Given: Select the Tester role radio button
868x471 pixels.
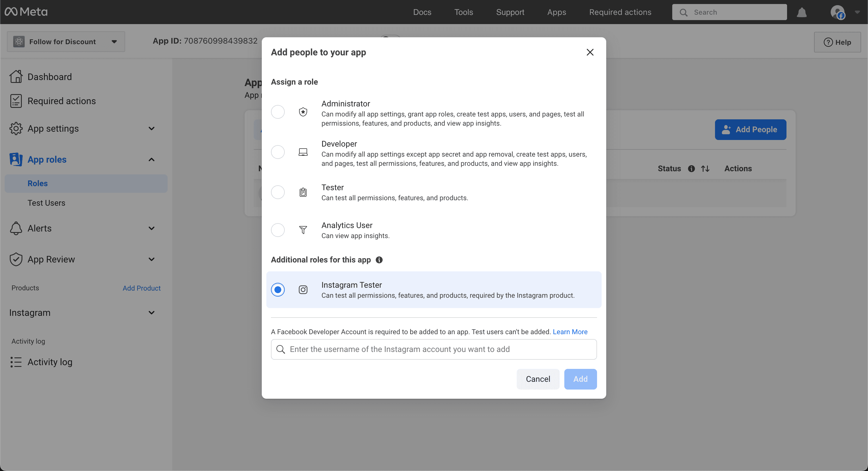Looking at the screenshot, I should (278, 192).
